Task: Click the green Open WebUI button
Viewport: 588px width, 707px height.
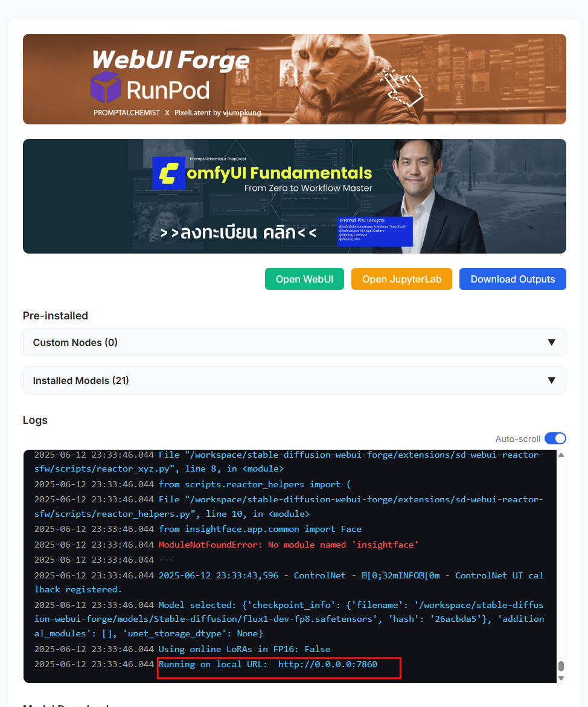Action: 304,279
